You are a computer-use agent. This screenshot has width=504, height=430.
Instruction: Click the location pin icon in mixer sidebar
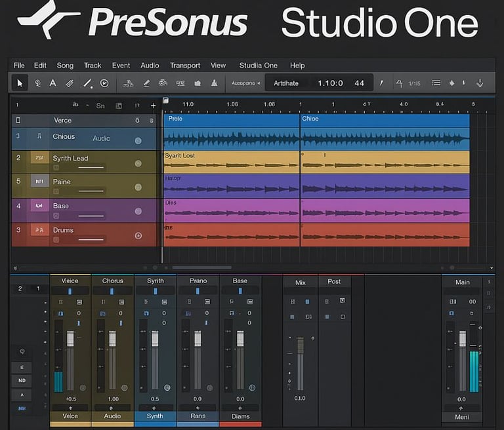tap(22, 351)
